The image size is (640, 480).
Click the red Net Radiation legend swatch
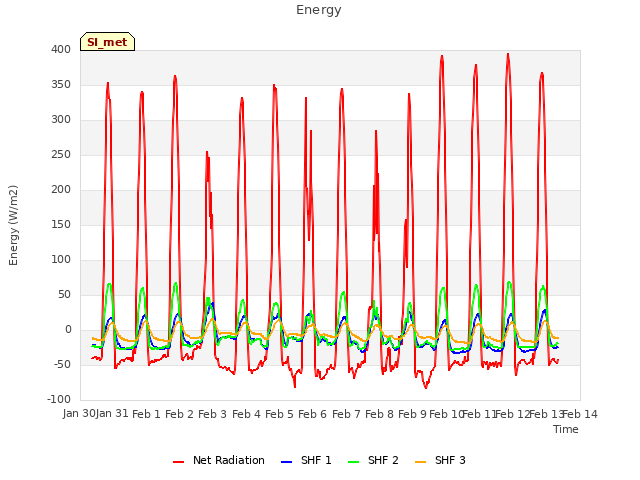(x=178, y=461)
